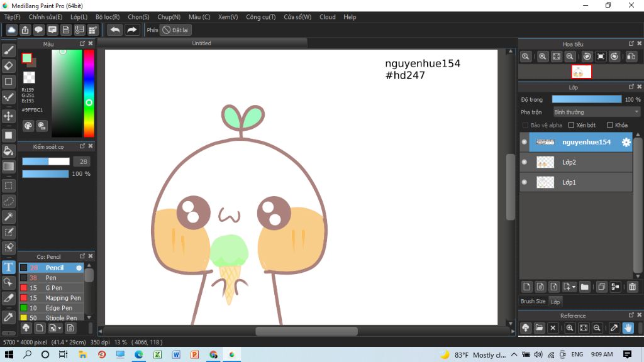Open the cloud save icon in toolbar
The image size is (644, 362).
pyautogui.click(x=11, y=30)
